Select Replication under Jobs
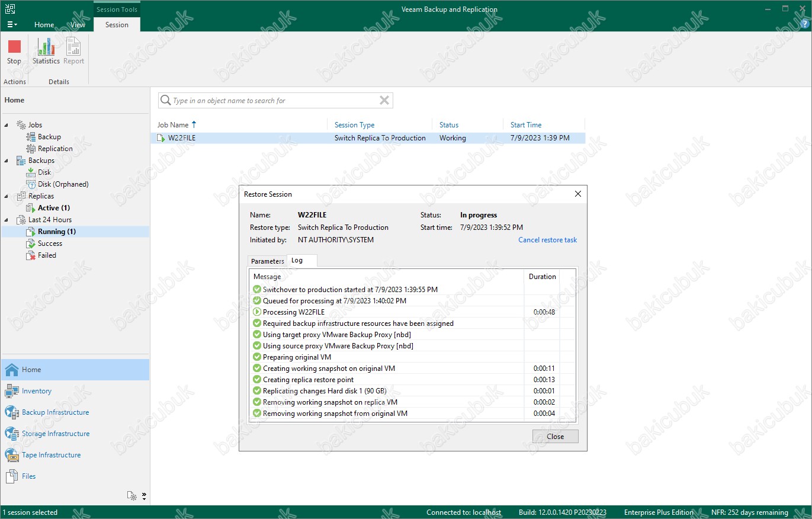Viewport: 812px width, 519px height. tap(55, 149)
